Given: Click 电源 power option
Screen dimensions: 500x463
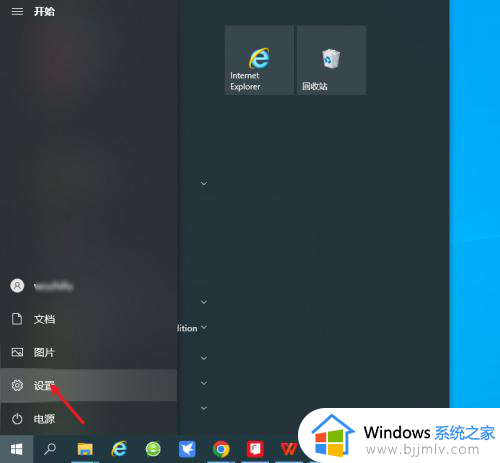Looking at the screenshot, I should tap(88, 419).
